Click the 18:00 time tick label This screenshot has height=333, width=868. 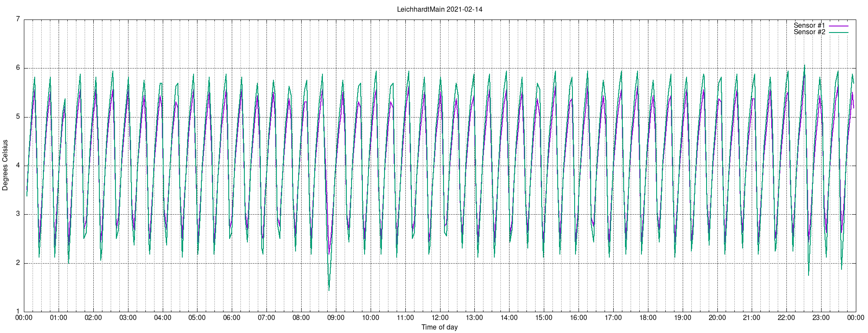coord(648,317)
